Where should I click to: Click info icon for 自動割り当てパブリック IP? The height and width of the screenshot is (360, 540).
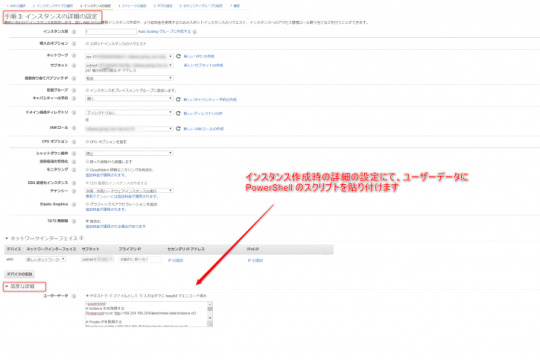tap(74, 79)
